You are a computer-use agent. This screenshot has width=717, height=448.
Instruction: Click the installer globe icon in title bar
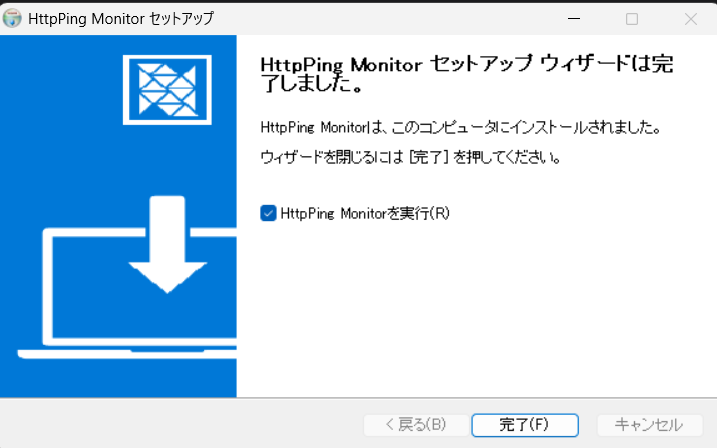coord(12,18)
